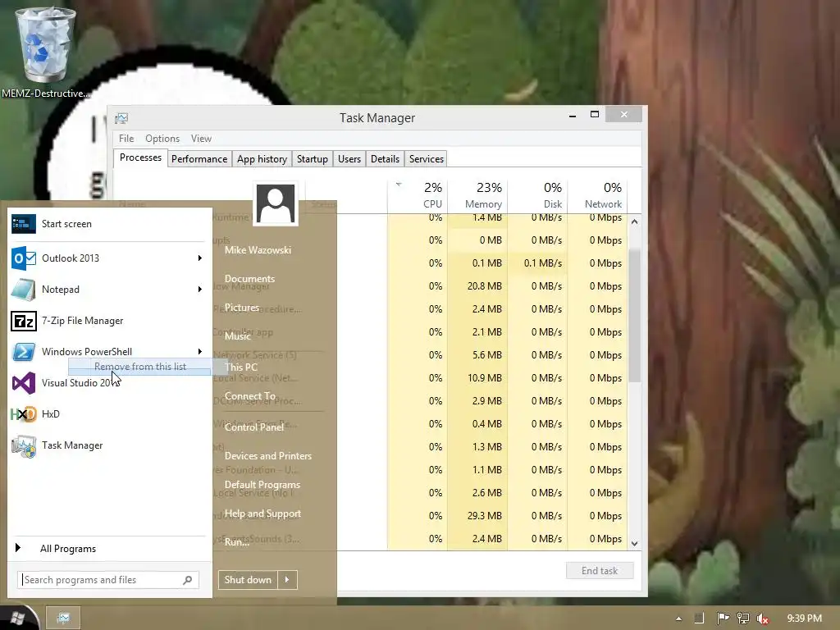This screenshot has width=840, height=630.
Task: Click the user account picture
Action: pyautogui.click(x=276, y=203)
